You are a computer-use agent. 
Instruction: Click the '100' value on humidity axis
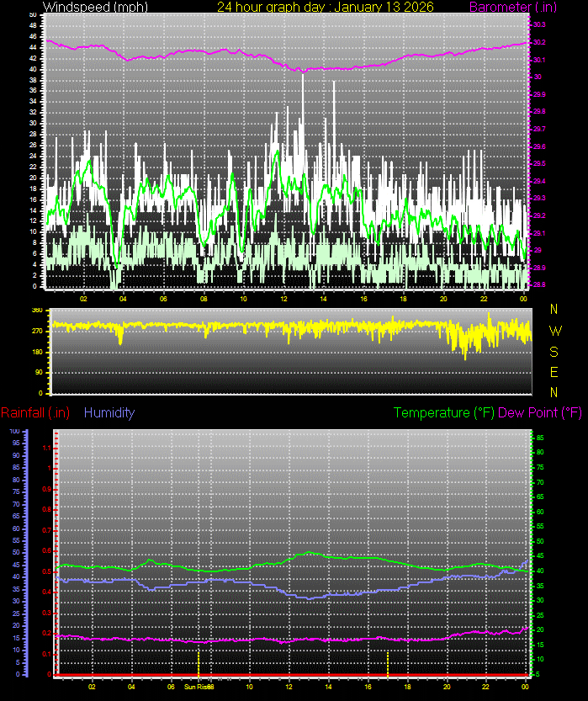[x=14, y=432]
